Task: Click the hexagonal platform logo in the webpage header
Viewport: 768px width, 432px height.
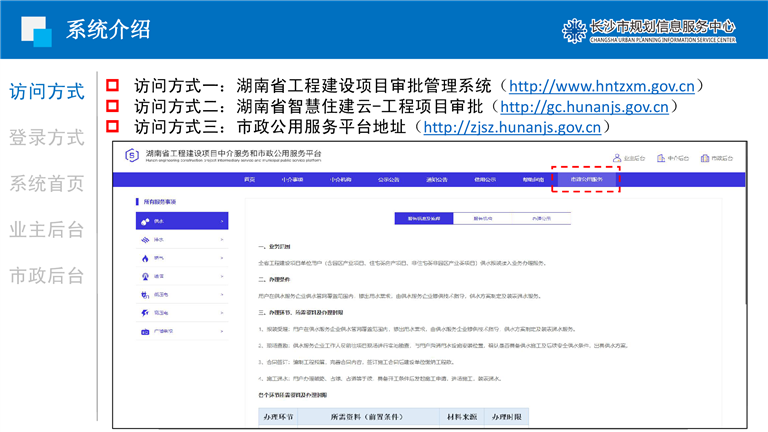Action: point(132,156)
